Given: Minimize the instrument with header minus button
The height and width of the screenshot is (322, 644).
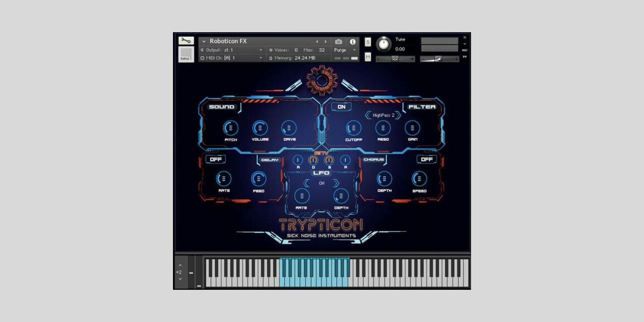Looking at the screenshot, I should click(465, 44).
